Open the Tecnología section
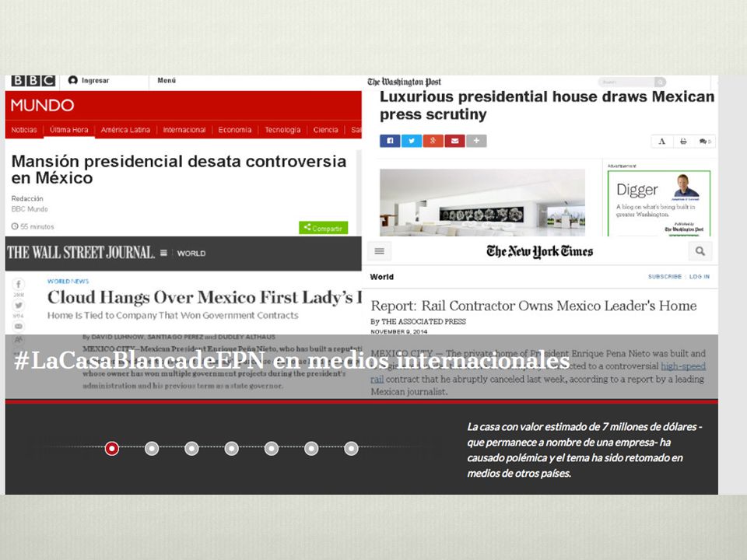Screen dimensions: 747x560 282,130
